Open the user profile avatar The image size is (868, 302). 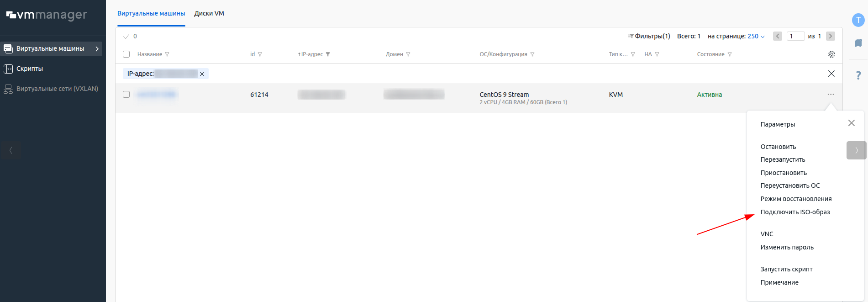[x=858, y=20]
